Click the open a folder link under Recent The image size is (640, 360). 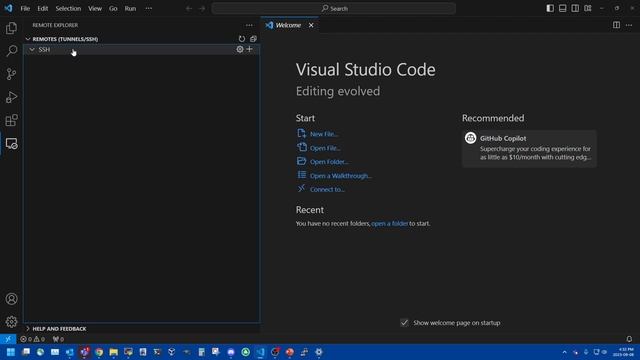tap(389, 223)
